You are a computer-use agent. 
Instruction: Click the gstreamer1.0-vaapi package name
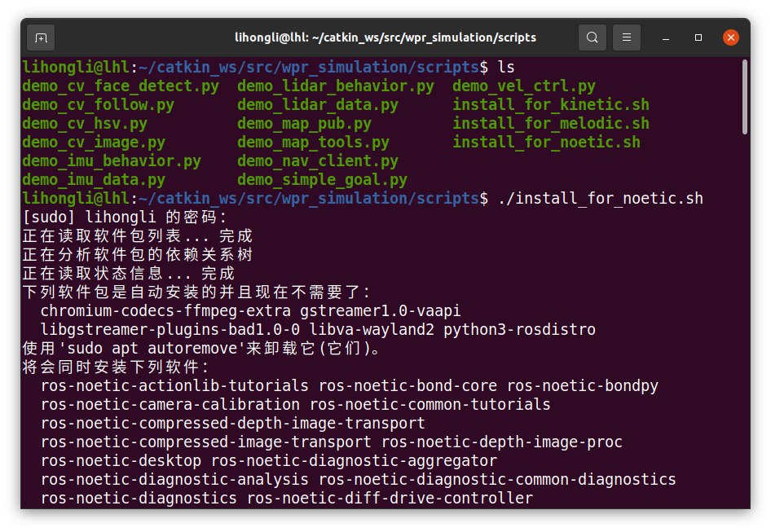381,310
